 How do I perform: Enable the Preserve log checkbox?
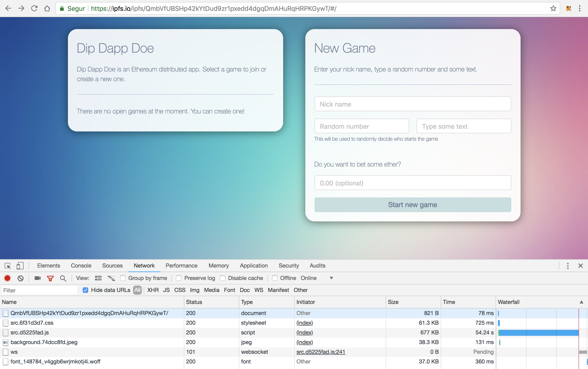[x=179, y=278]
